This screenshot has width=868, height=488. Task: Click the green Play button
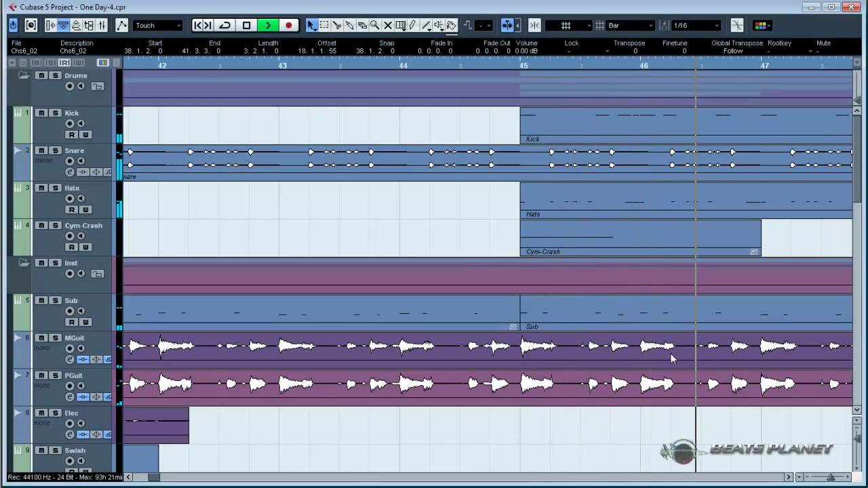(x=268, y=25)
